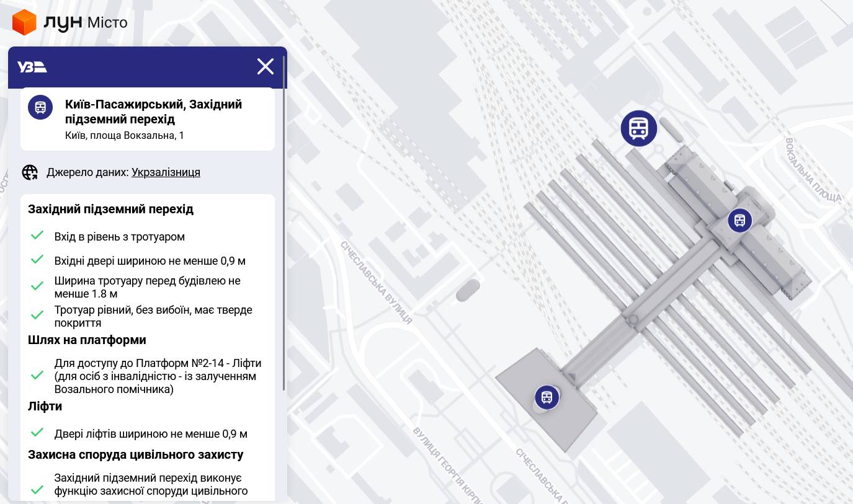Click the train icon beside station title
The width and height of the screenshot is (853, 504).
[40, 107]
